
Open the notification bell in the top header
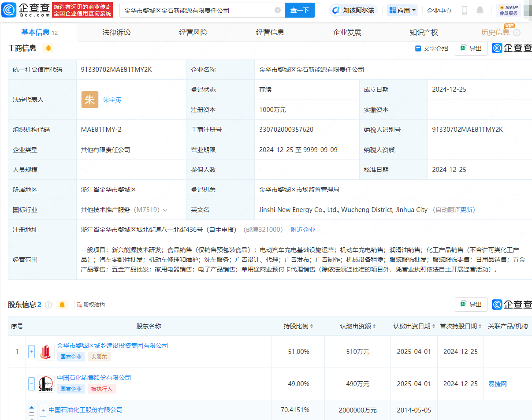click(480, 10)
